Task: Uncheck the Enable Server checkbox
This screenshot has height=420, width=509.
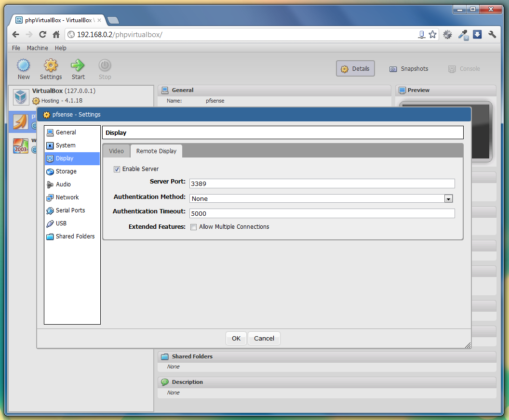Action: tap(117, 169)
